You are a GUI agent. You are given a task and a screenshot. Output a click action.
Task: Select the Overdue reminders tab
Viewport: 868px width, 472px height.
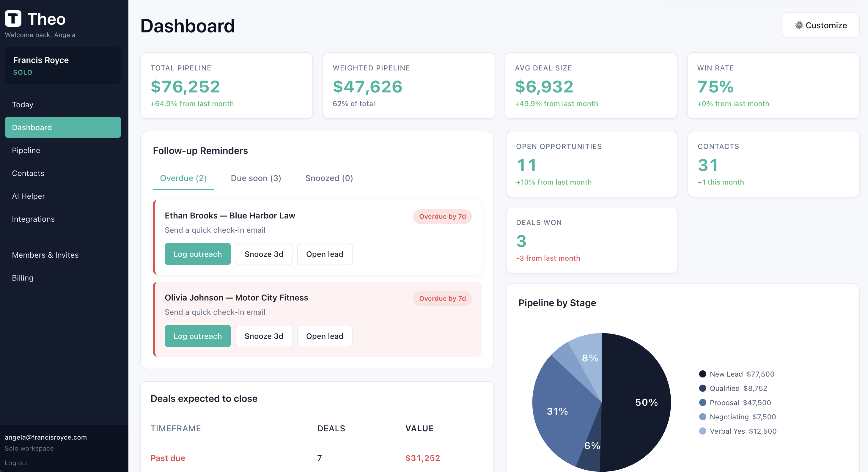[x=183, y=178]
